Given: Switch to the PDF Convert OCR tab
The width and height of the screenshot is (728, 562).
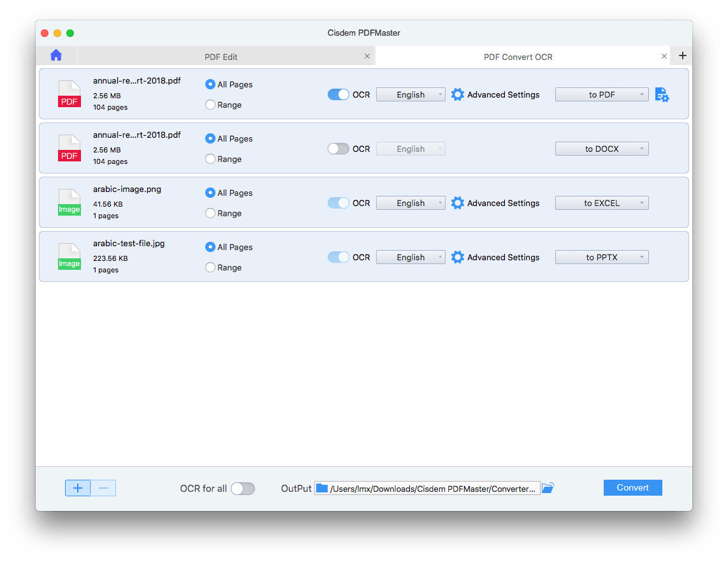Looking at the screenshot, I should point(518,57).
